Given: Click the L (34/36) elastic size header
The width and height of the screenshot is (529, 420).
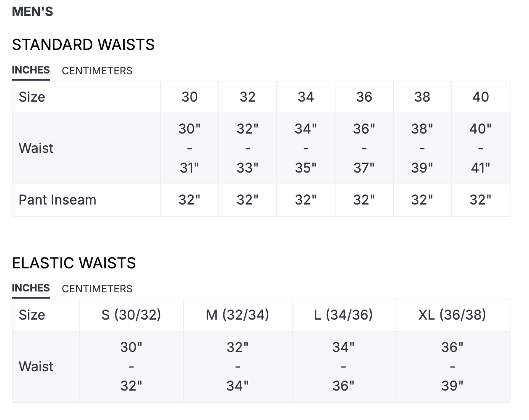Looking at the screenshot, I should [343, 315].
